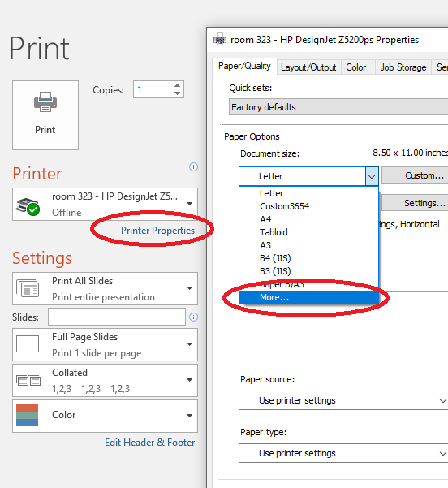Click the printer icon in Properties title bar
The image size is (448, 488).
point(220,40)
